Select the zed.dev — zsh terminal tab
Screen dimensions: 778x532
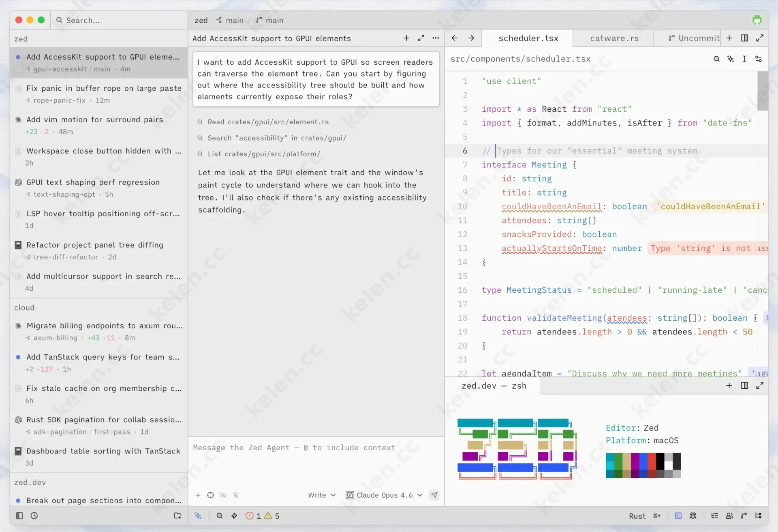point(494,386)
